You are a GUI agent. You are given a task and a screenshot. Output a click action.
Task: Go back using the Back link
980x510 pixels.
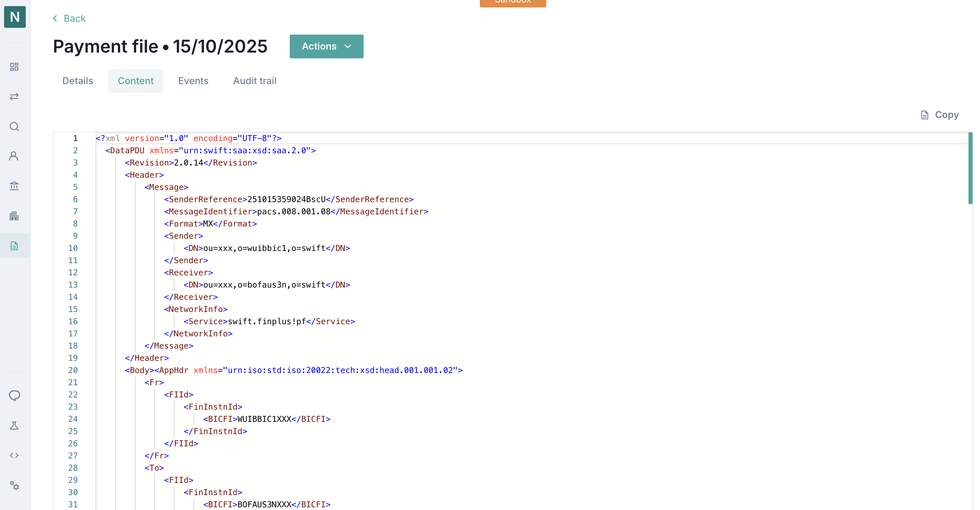click(x=69, y=18)
